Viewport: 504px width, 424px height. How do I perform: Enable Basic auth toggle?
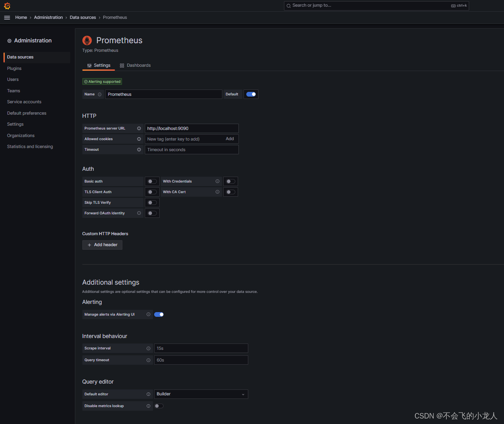[x=152, y=181]
